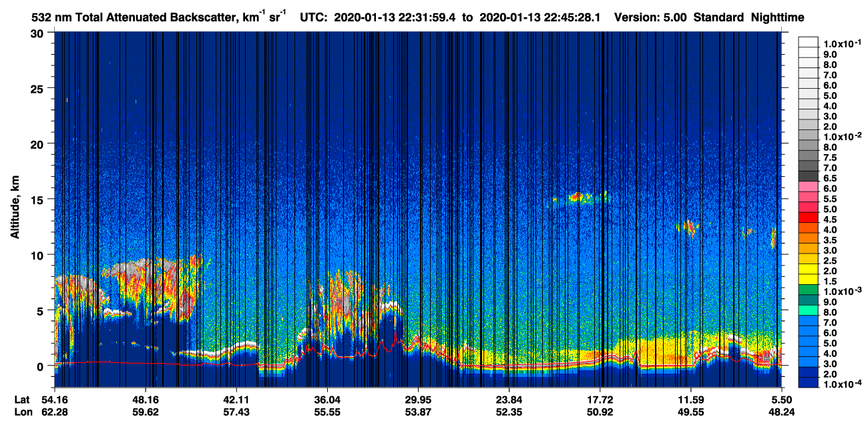
Task: Click the colorbar label 7.5
Action: point(829,157)
